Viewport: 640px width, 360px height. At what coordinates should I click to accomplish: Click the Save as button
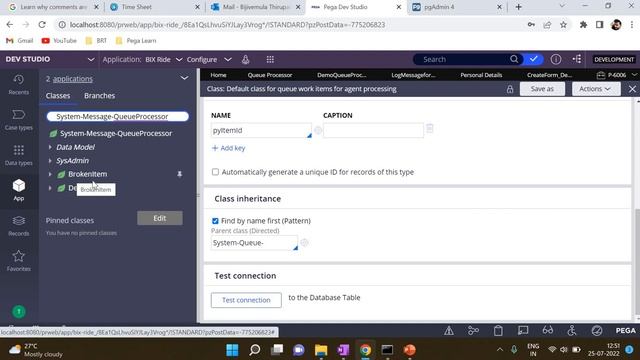542,89
